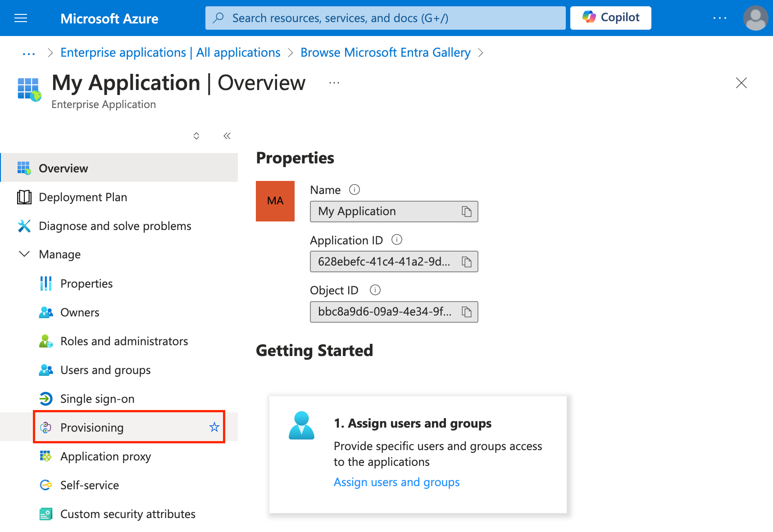Click the Manage section label
773x532 pixels.
[x=60, y=254]
